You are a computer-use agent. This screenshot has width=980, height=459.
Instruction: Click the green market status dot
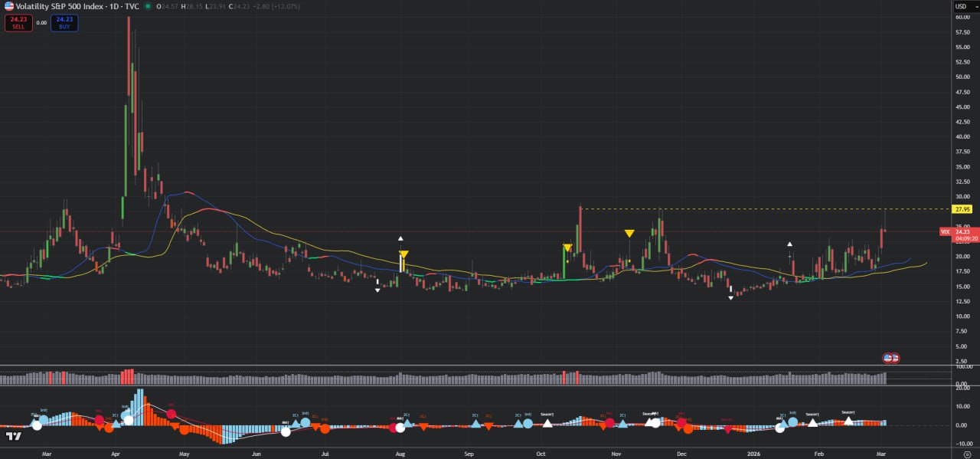(x=146, y=6)
